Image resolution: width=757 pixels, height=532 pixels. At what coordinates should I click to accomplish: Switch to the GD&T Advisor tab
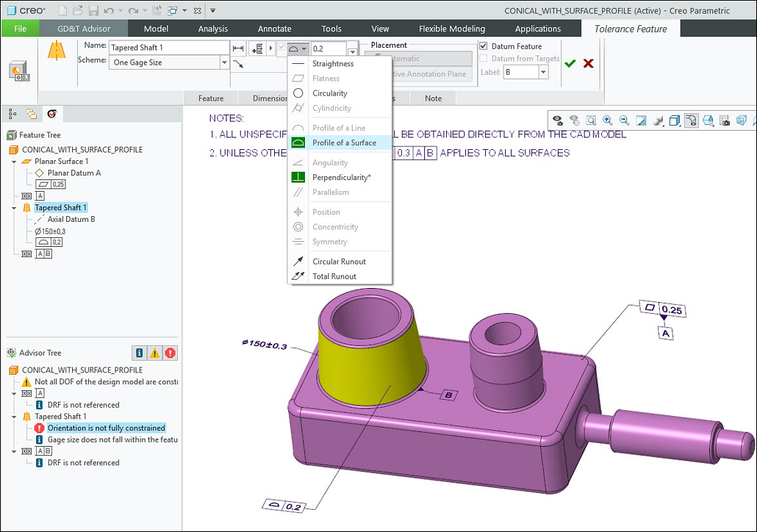point(84,29)
